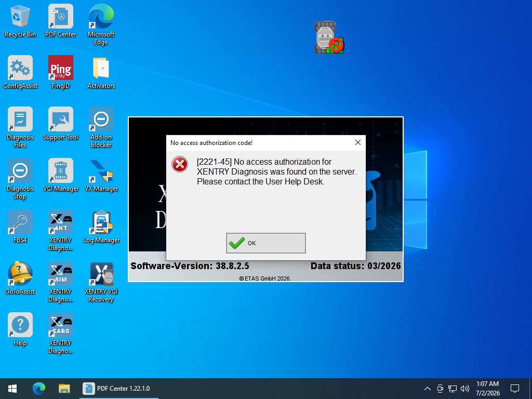Open the network status tray icon
The image size is (532, 399).
click(x=453, y=389)
